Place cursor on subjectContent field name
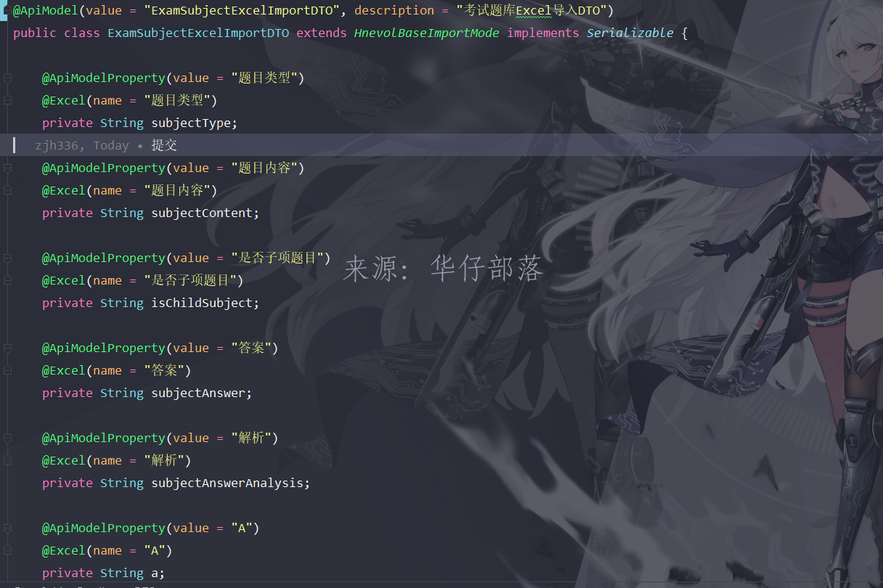 click(x=201, y=213)
